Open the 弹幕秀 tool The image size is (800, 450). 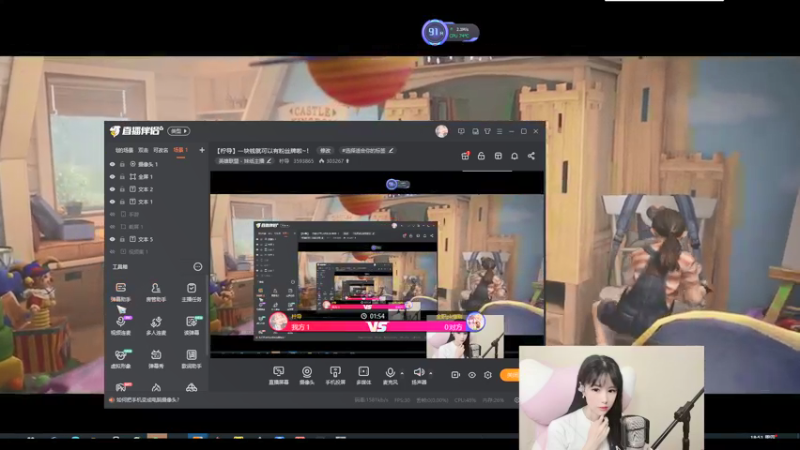click(x=156, y=359)
